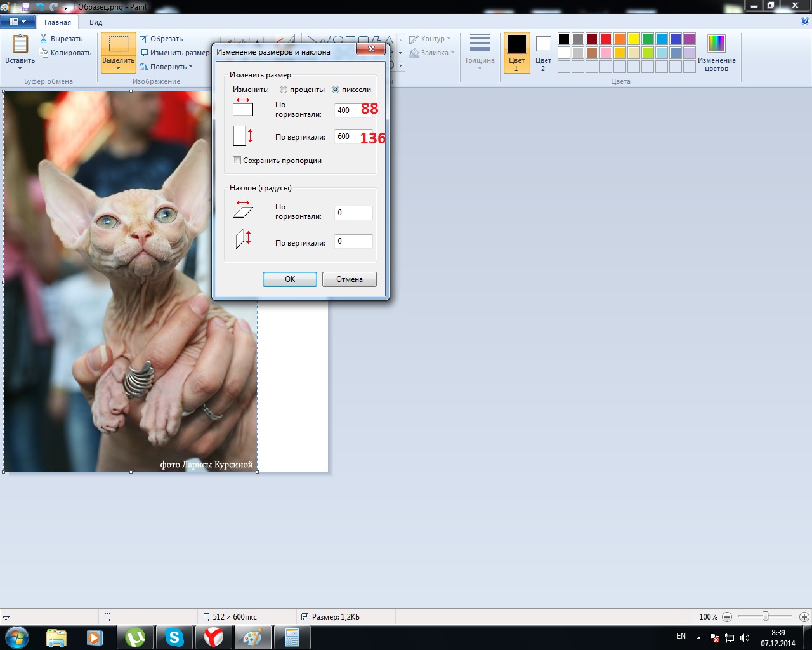Select the pixels (пиксели) radio button

tap(336, 90)
